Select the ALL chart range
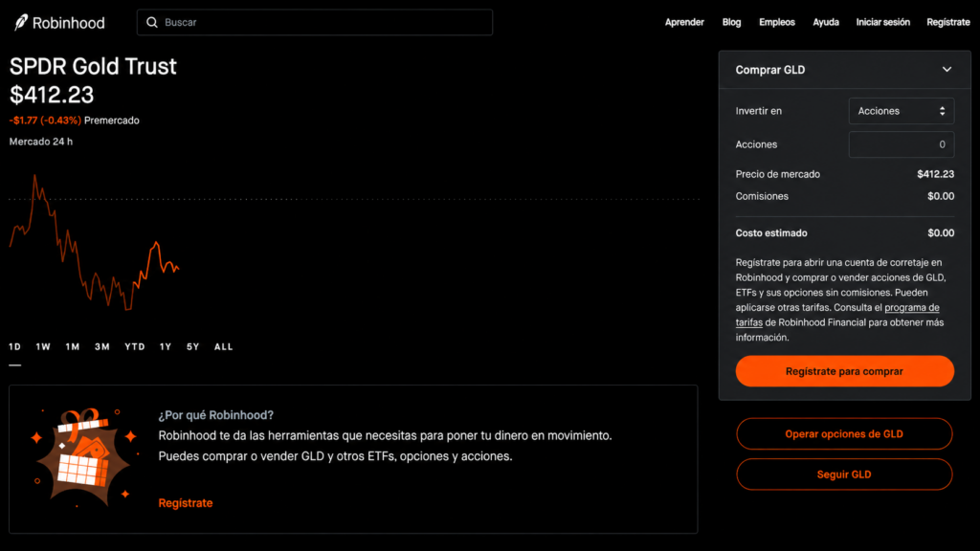The height and width of the screenshot is (551, 980). [223, 346]
